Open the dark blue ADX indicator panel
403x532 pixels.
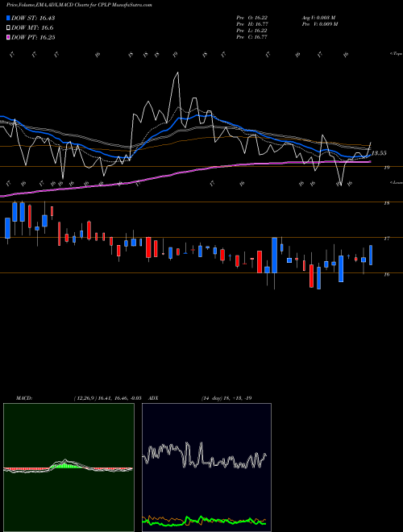pos(206,468)
